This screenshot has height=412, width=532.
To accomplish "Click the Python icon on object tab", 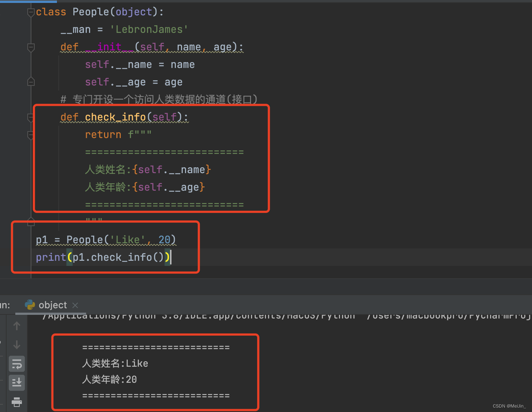I will [30, 305].
